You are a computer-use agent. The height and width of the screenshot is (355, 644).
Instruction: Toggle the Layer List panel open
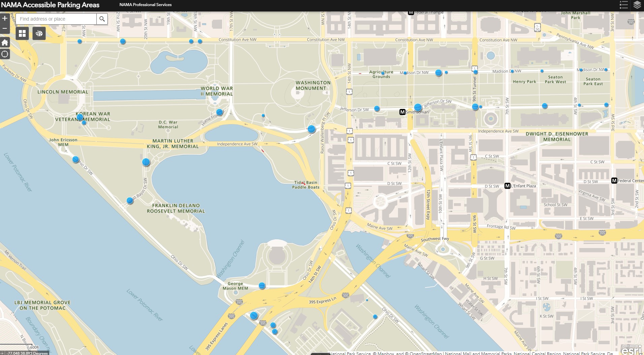click(637, 5)
